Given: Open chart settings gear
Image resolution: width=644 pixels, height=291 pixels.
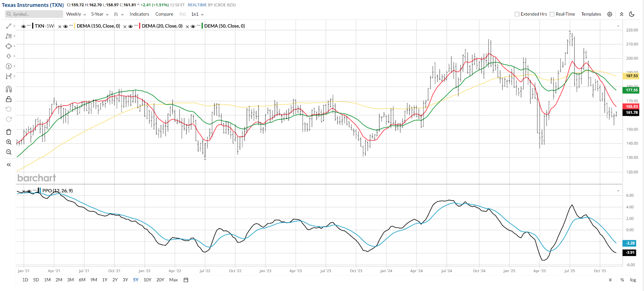Looking at the screenshot, I should [x=610, y=14].
